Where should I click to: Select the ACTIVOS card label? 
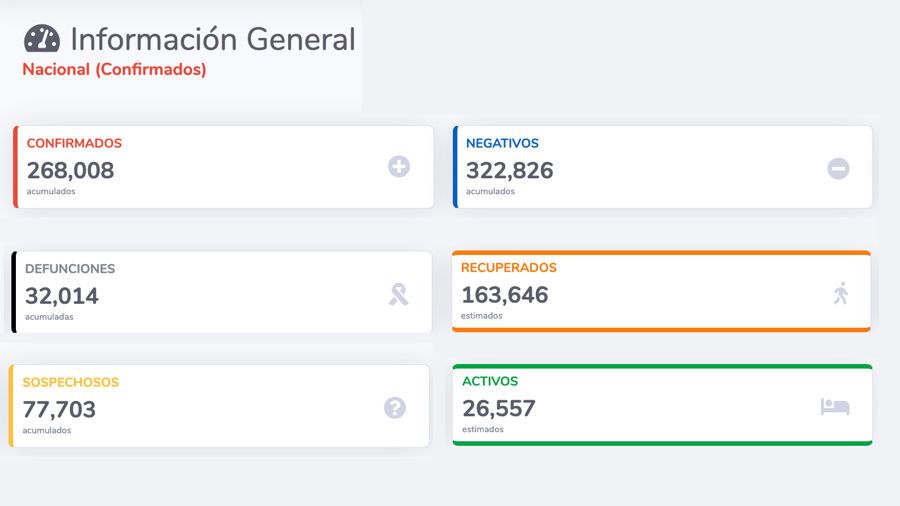click(490, 381)
